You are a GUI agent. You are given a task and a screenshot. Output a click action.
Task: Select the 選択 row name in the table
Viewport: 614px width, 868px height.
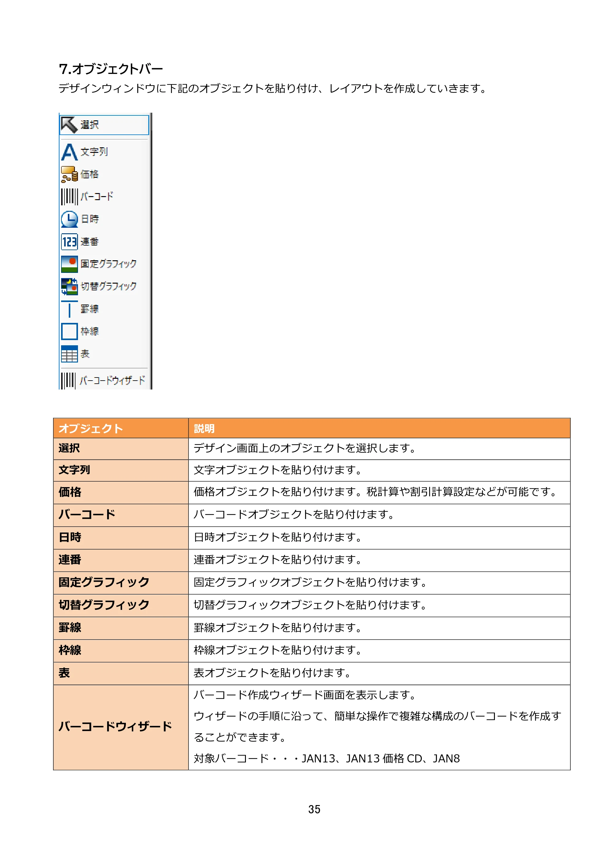[x=69, y=448]
